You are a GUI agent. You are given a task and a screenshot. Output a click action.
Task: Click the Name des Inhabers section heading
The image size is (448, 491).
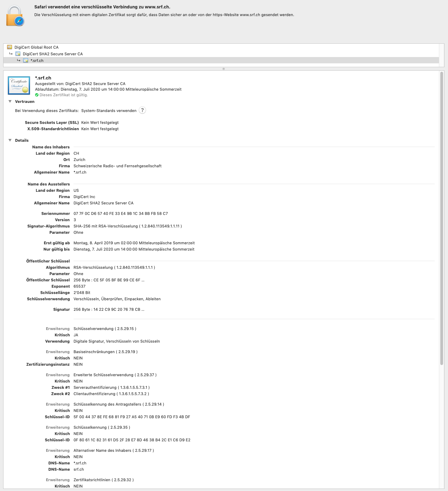pyautogui.click(x=51, y=147)
